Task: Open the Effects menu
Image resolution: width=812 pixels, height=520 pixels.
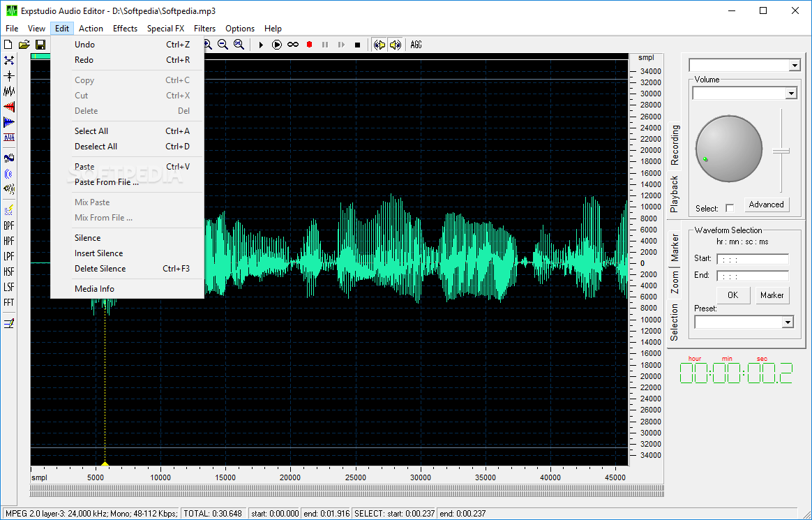Action: tap(126, 29)
